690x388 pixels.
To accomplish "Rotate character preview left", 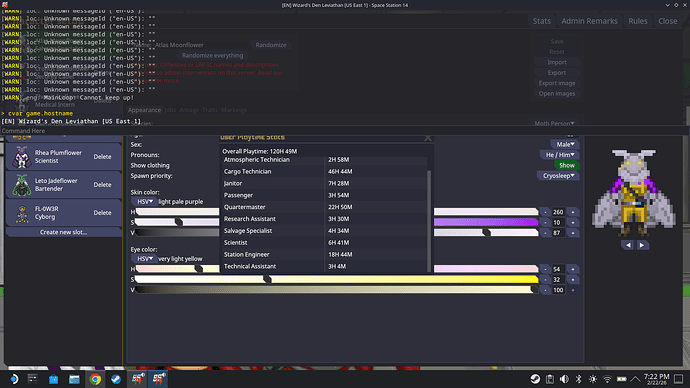I will (628, 245).
